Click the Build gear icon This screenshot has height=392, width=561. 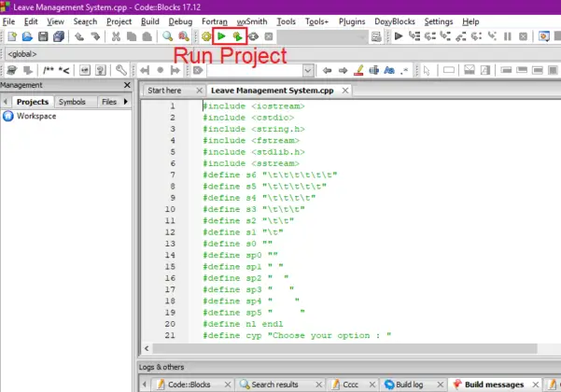(x=206, y=36)
